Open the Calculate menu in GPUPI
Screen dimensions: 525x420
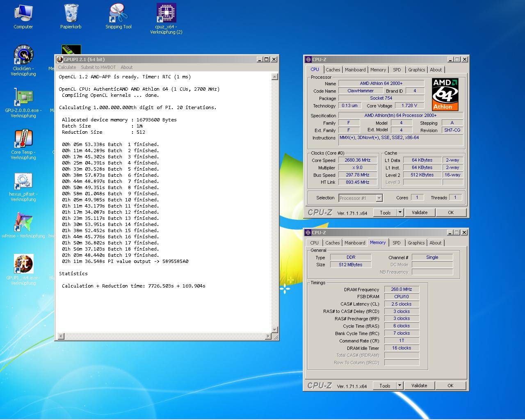click(x=67, y=67)
